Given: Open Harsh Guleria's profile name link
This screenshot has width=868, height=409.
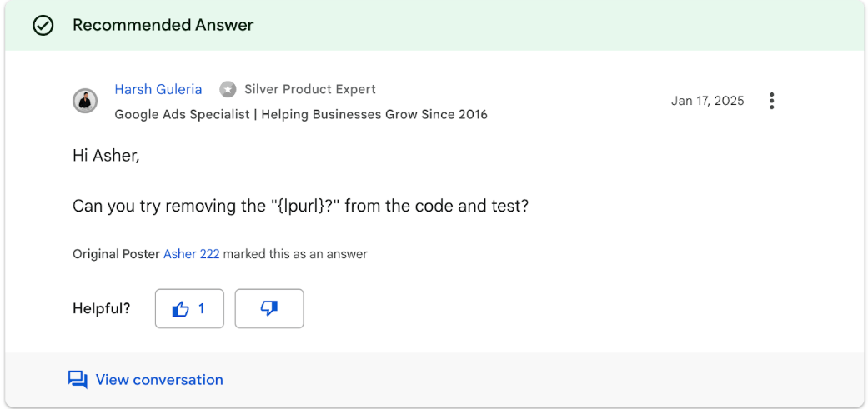Looking at the screenshot, I should [x=158, y=89].
